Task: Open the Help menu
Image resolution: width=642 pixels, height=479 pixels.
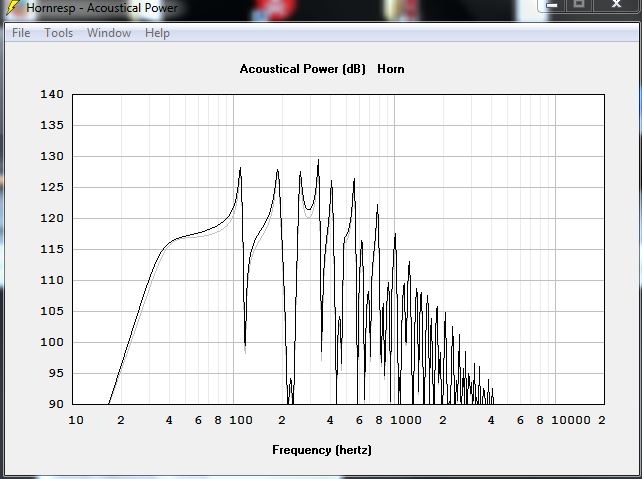Action: [157, 33]
